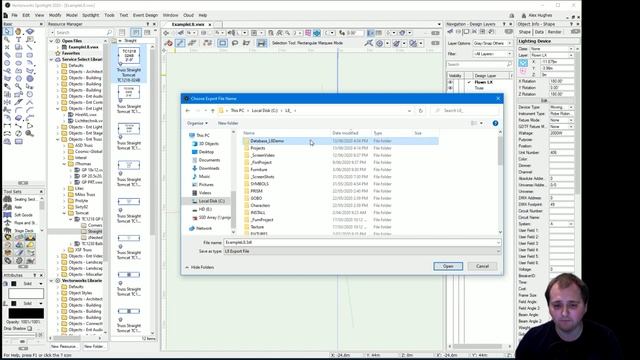Select the Oval tool in Basic palette
The width and height of the screenshot is (640, 360).
(19, 63)
